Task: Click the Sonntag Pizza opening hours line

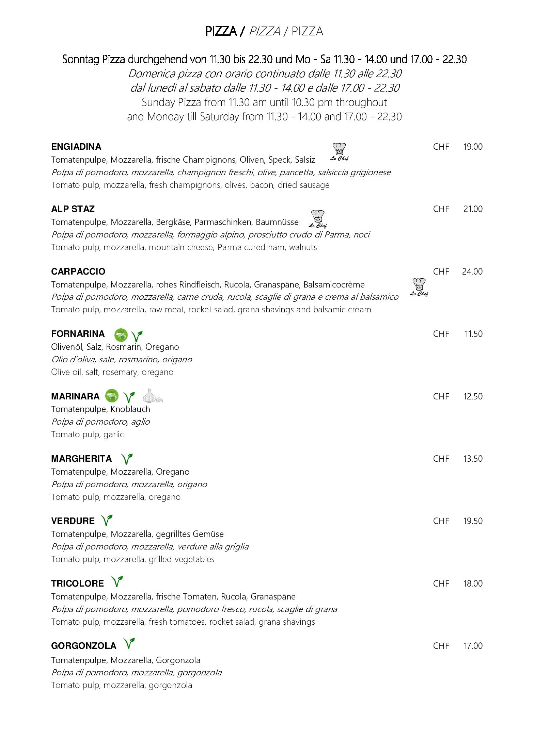Action: pyautogui.click(x=264, y=60)
